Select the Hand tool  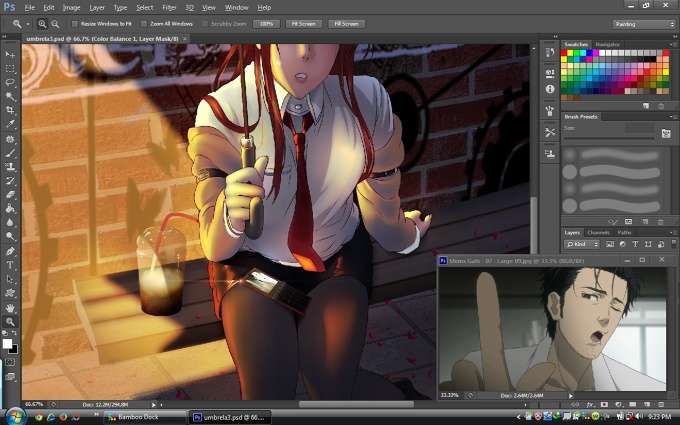pos(10,308)
